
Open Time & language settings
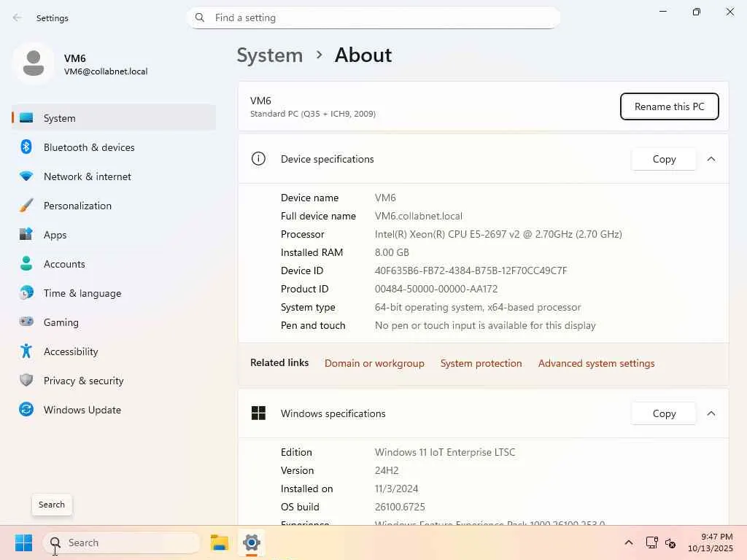tap(113, 293)
